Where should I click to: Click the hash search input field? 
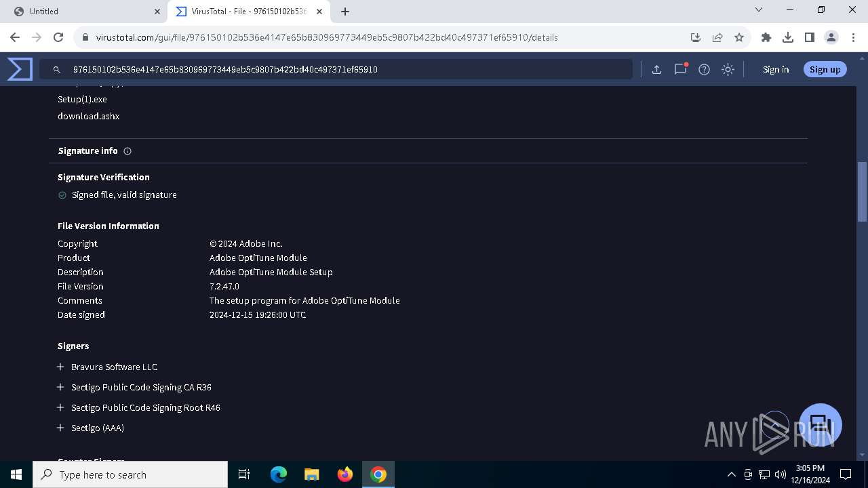tap(336, 69)
